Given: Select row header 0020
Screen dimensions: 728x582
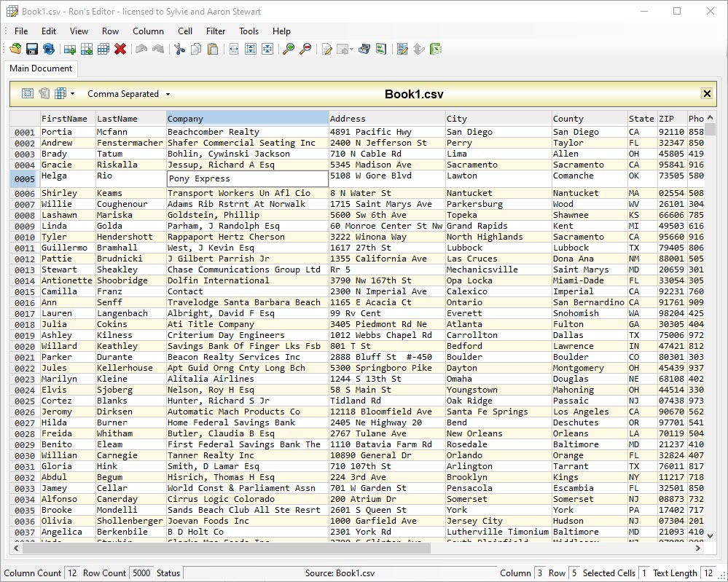Looking at the screenshot, I should click(25, 346).
